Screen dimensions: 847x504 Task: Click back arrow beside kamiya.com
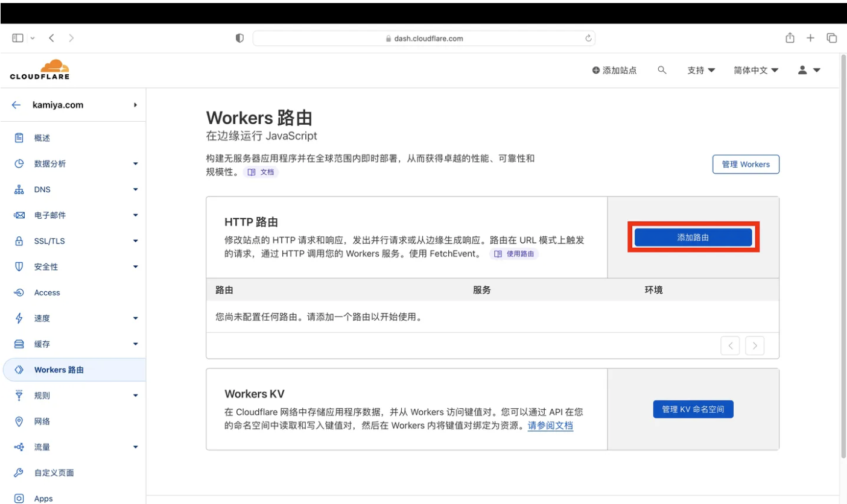16,105
